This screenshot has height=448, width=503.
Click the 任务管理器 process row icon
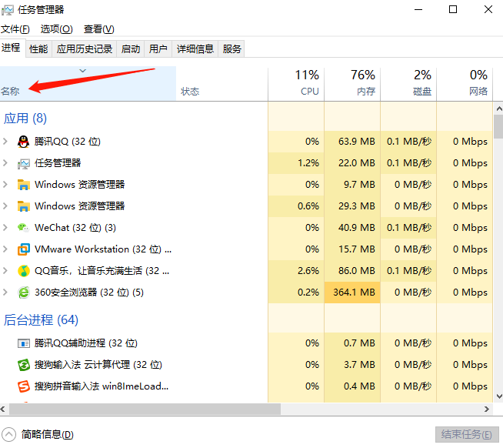tap(24, 163)
